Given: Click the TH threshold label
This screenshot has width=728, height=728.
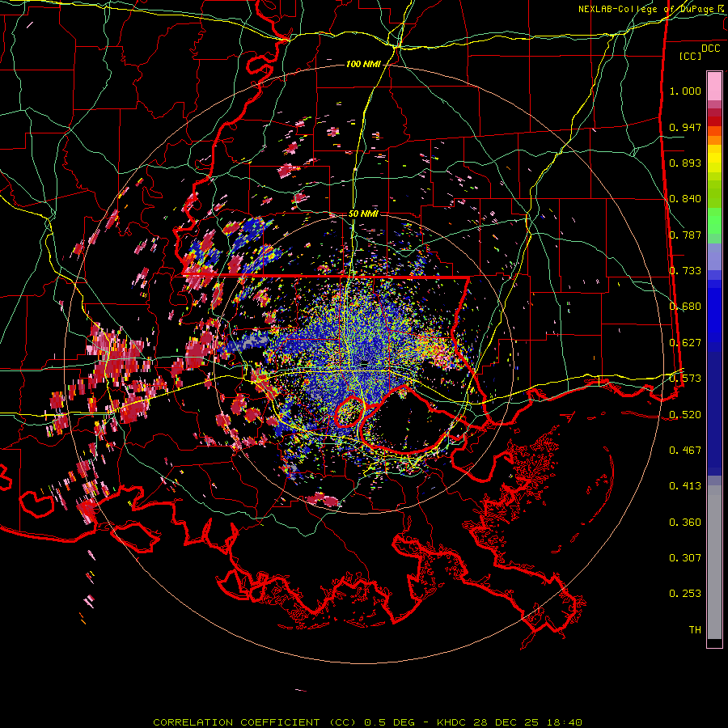Looking at the screenshot, I should pyautogui.click(x=695, y=630).
